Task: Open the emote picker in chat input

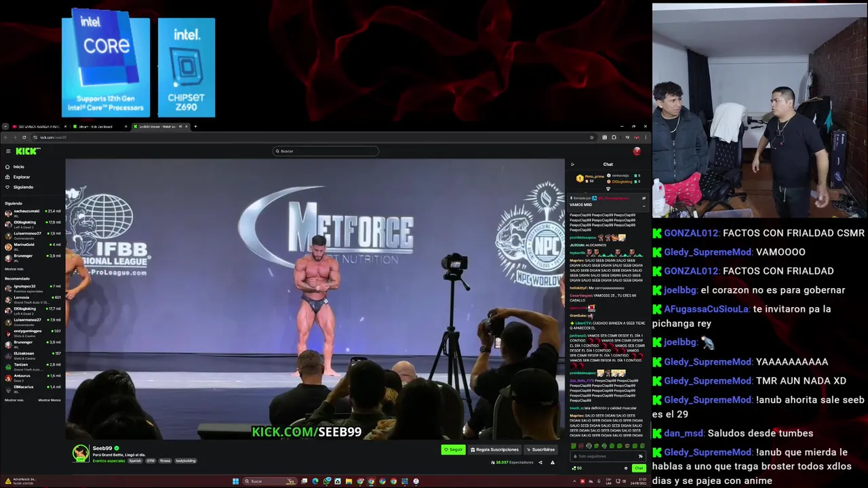Action: [x=640, y=456]
